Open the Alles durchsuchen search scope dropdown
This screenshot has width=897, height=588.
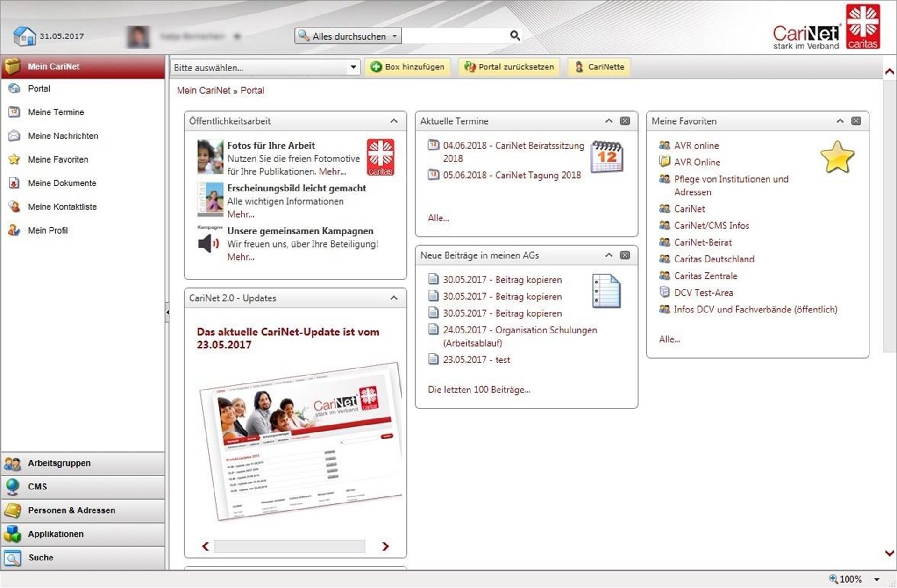(x=348, y=36)
